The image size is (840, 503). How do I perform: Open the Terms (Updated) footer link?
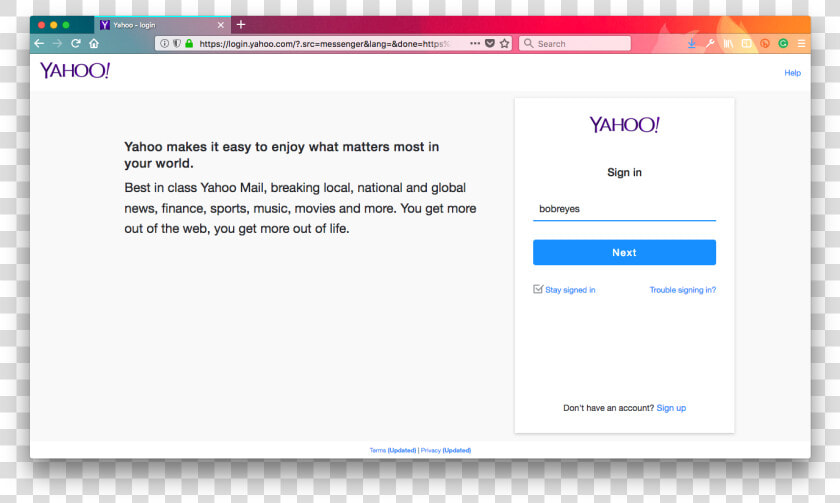tap(393, 451)
